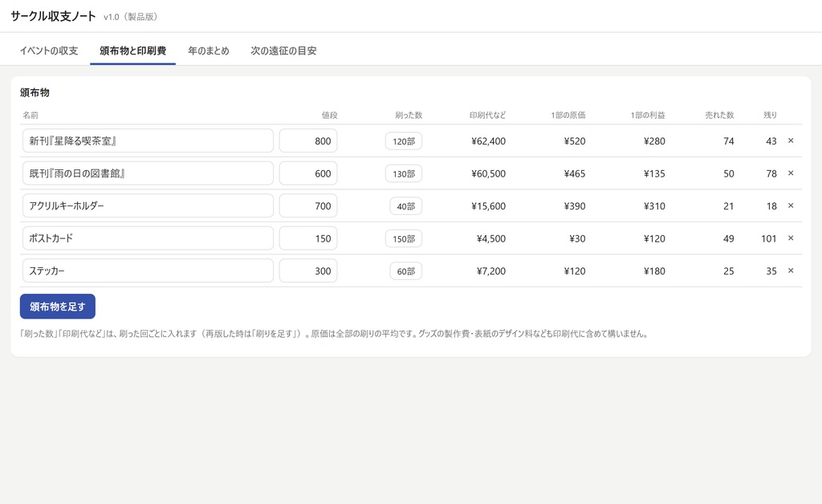Viewport: 822px width, 504px height.
Task: Open the 120部 print run button
Action: click(x=404, y=141)
